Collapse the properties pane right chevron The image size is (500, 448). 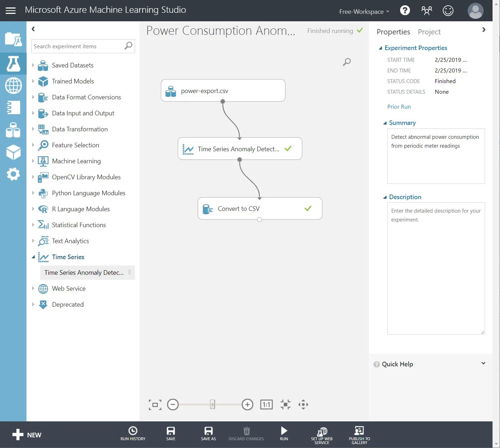coord(484,29)
